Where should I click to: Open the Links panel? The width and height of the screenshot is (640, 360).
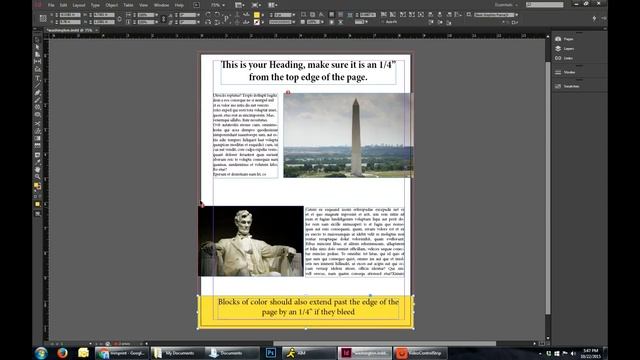[x=564, y=58]
